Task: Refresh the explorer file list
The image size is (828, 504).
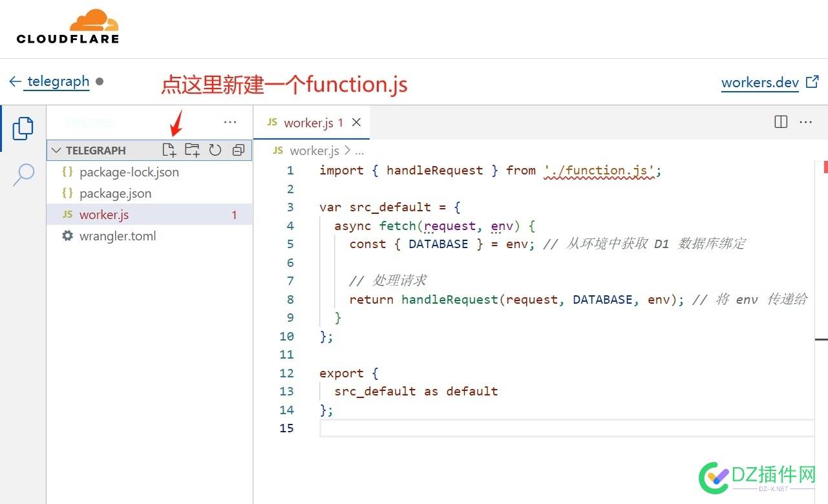Action: click(x=215, y=150)
